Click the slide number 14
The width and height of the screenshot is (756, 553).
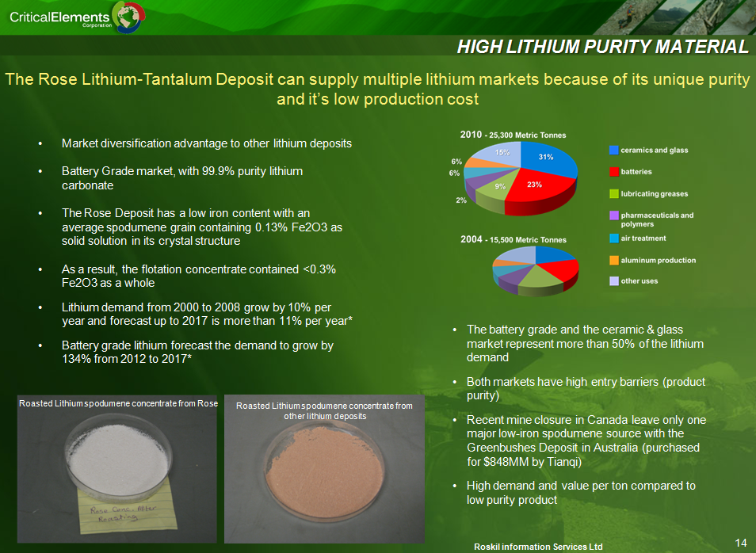[740, 543]
